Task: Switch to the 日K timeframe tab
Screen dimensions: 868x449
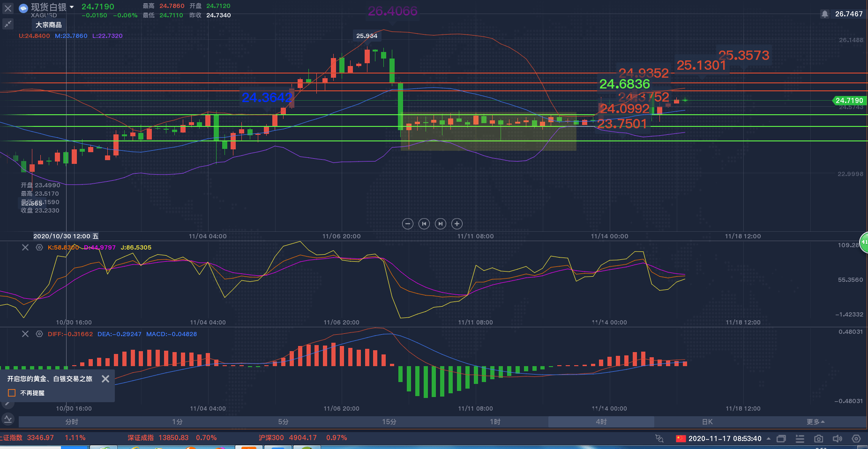Action: 707,422
